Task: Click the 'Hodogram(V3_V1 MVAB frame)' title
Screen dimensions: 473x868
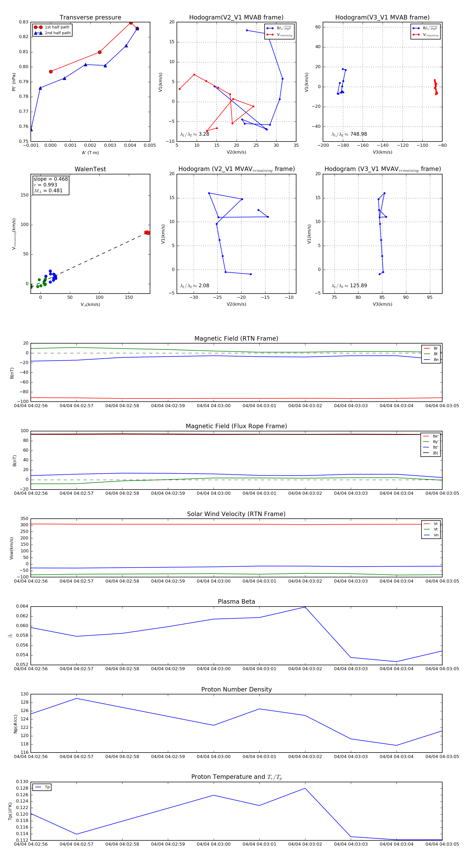Action: (382, 18)
